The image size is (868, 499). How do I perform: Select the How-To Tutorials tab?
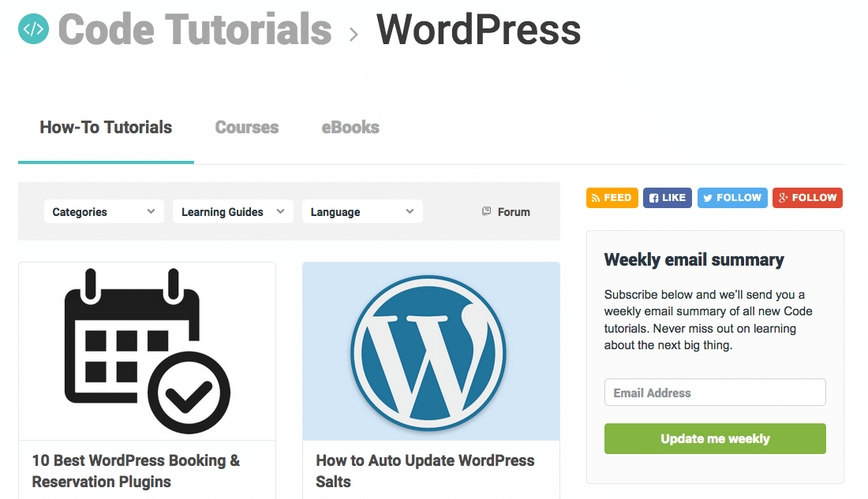(106, 127)
